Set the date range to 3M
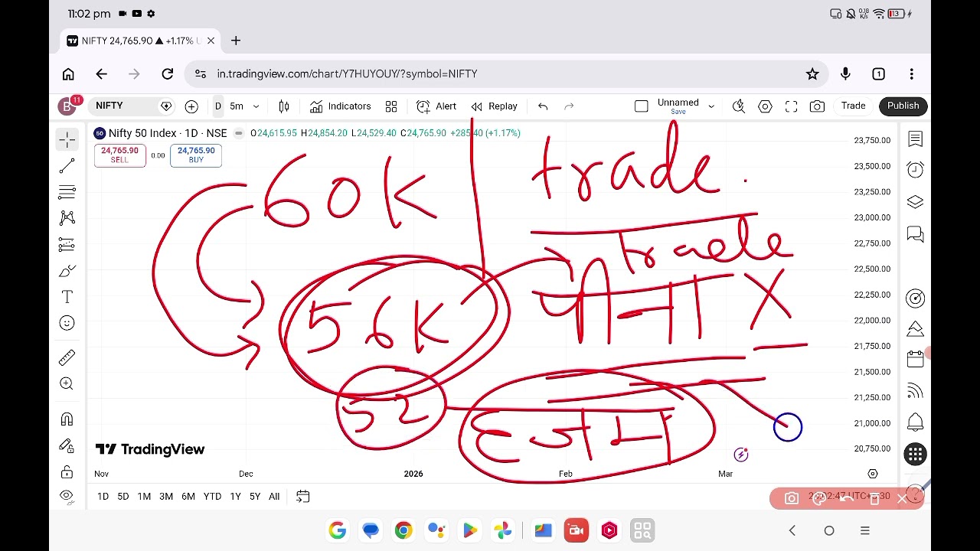Screen dimensions: 980x551 [x=166, y=497]
